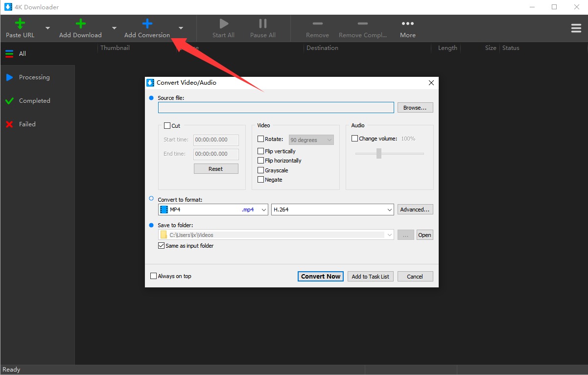Sort by the Size column header

[x=491, y=48]
